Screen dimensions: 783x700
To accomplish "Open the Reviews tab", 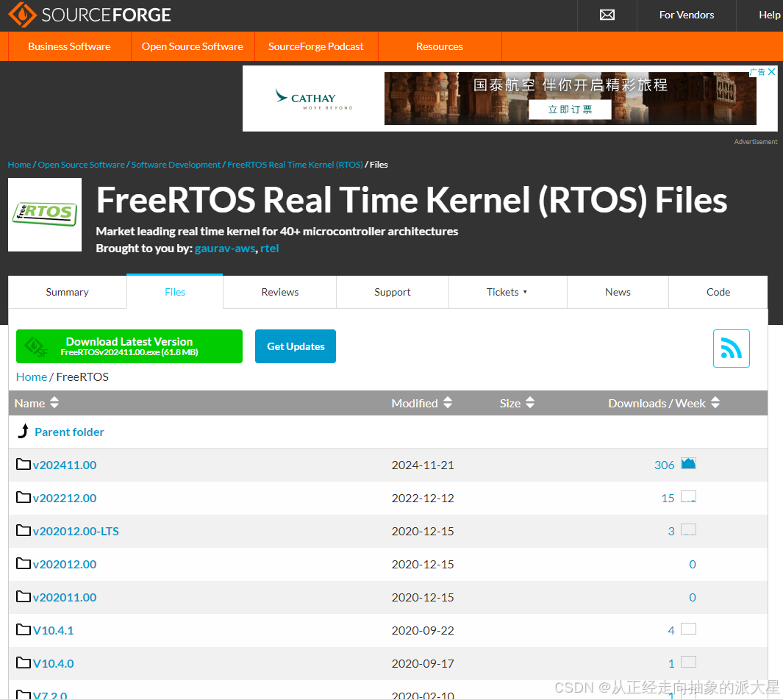I will pos(279,292).
